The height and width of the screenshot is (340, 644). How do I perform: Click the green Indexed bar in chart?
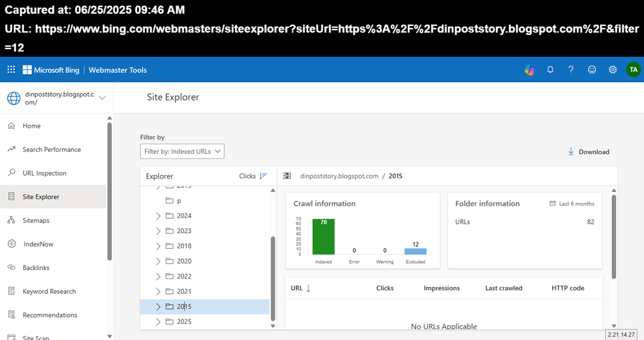pyautogui.click(x=323, y=237)
